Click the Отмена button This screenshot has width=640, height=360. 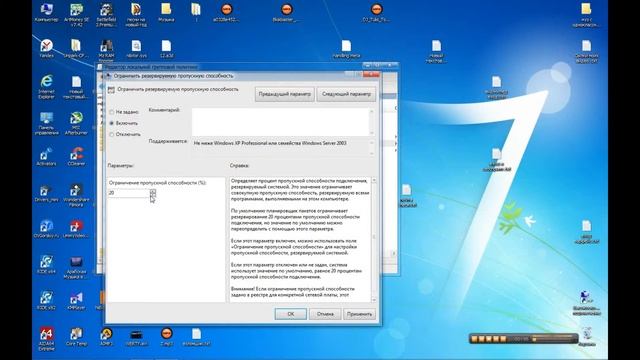(x=325, y=314)
